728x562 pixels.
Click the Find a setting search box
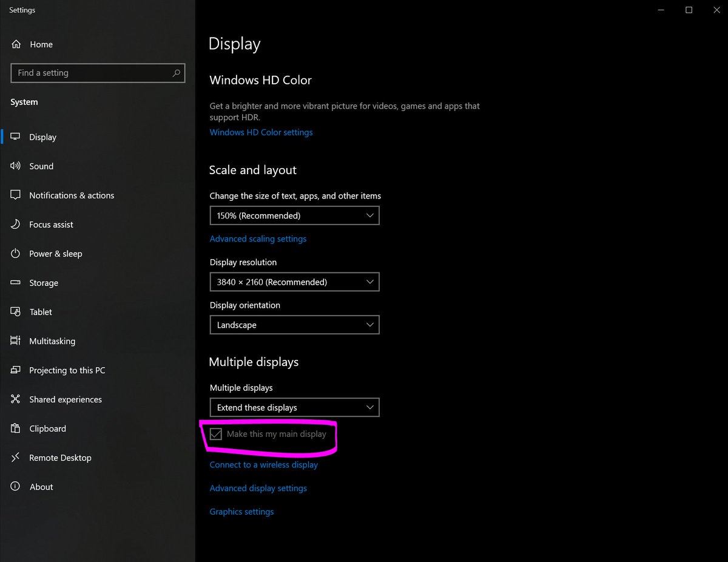pos(98,73)
